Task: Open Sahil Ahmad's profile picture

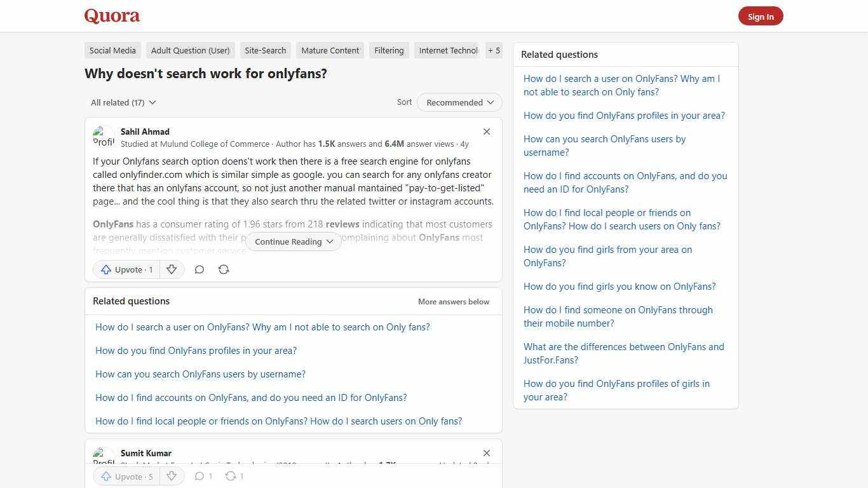Action: pos(104,136)
